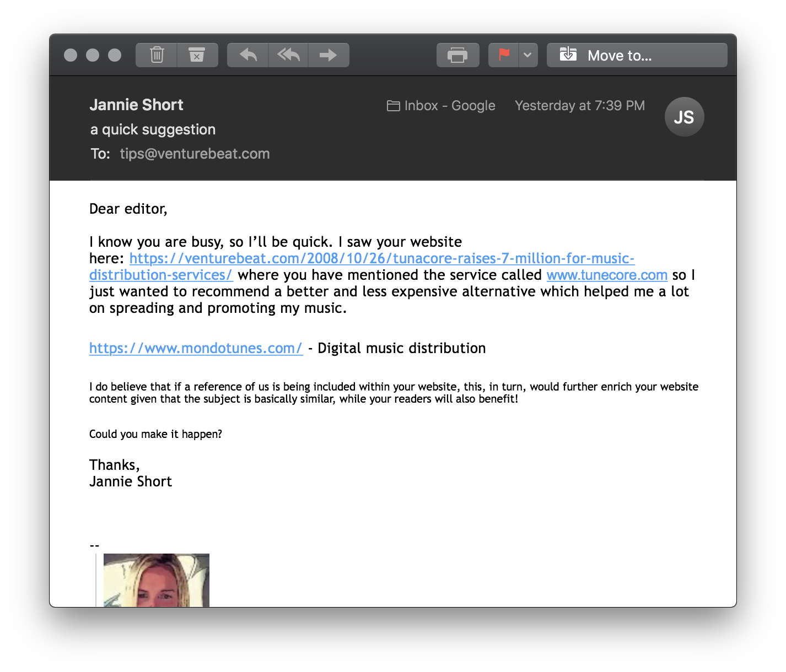This screenshot has width=786, height=672.
Task: Flag the message with the red flag
Action: (x=504, y=55)
